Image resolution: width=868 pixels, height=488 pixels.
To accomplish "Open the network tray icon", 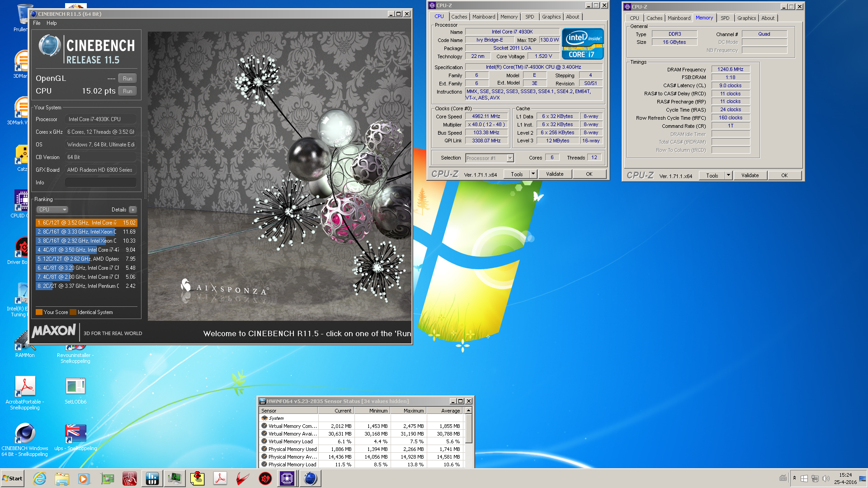I will tap(815, 479).
